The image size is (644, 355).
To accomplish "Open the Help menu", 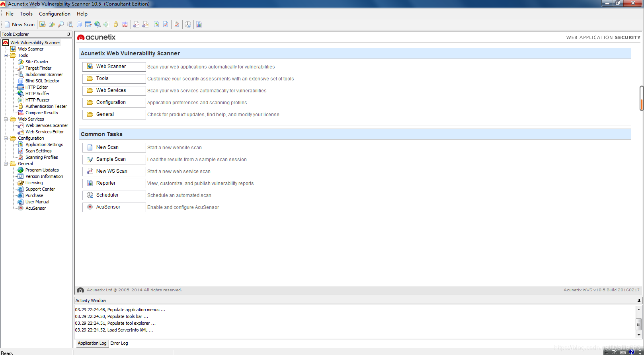I will [x=82, y=14].
